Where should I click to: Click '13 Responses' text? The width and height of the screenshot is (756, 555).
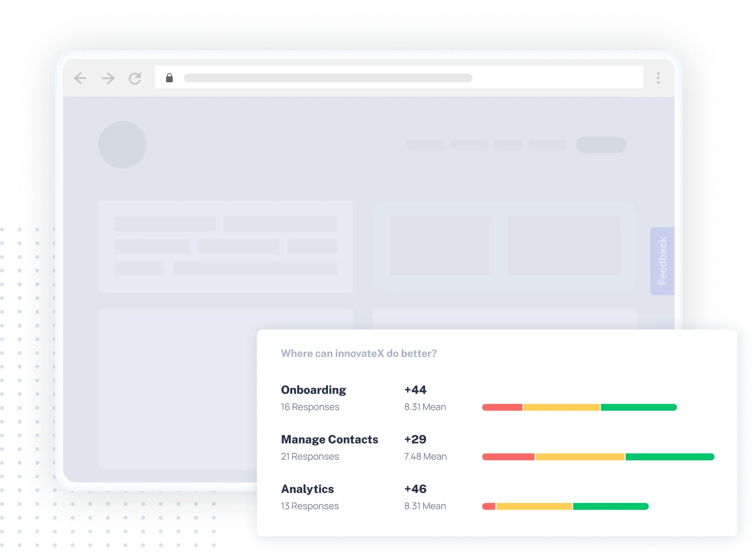[310, 506]
